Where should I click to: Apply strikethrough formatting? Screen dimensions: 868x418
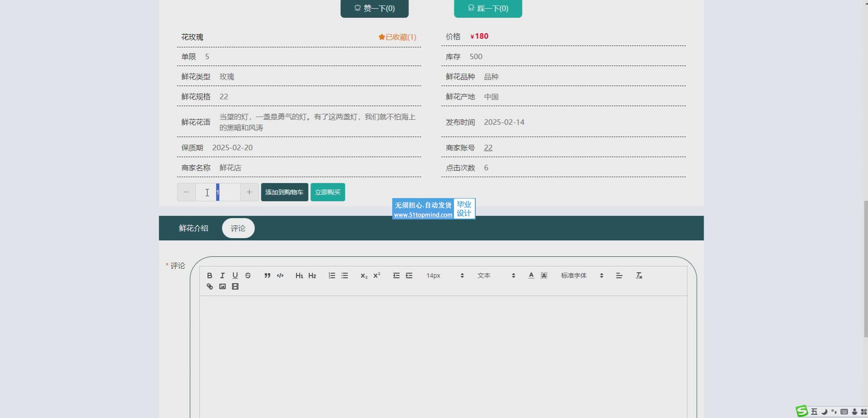[248, 275]
